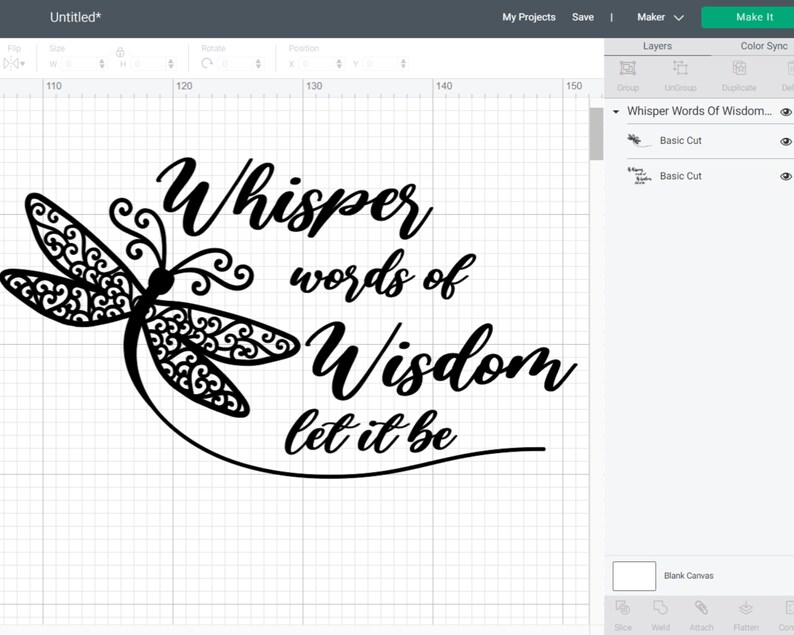Click the Duplicate icon
The height and width of the screenshot is (635, 794).
click(x=739, y=68)
